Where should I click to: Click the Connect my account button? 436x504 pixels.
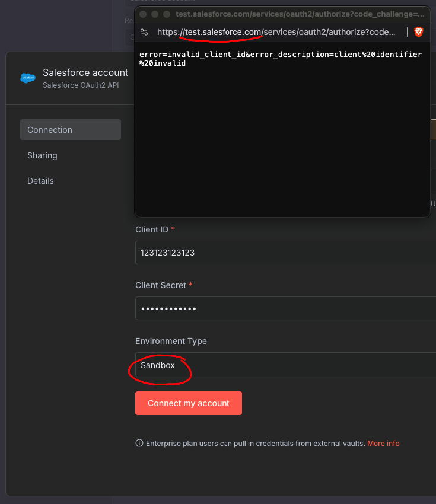tap(189, 403)
